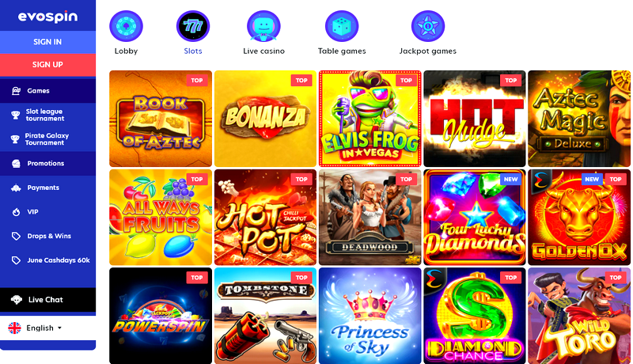
Task: Click the evospin logo
Action: tap(47, 17)
